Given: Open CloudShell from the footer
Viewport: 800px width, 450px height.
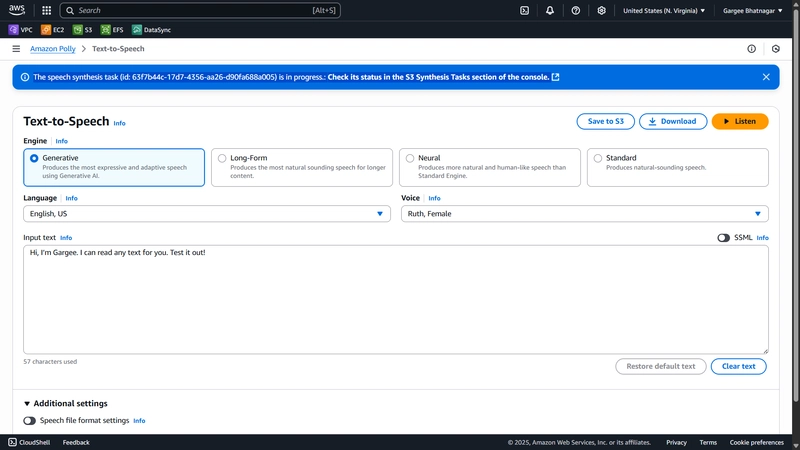Looking at the screenshot, I should coord(29,442).
